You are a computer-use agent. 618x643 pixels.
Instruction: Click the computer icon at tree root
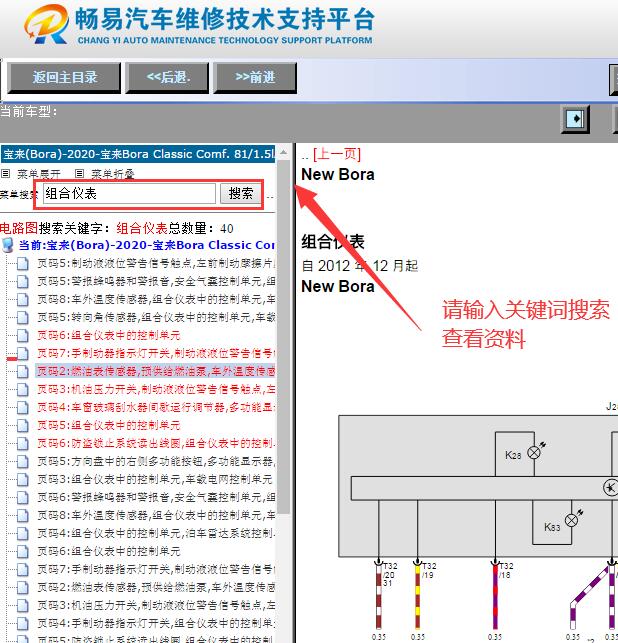(7, 245)
